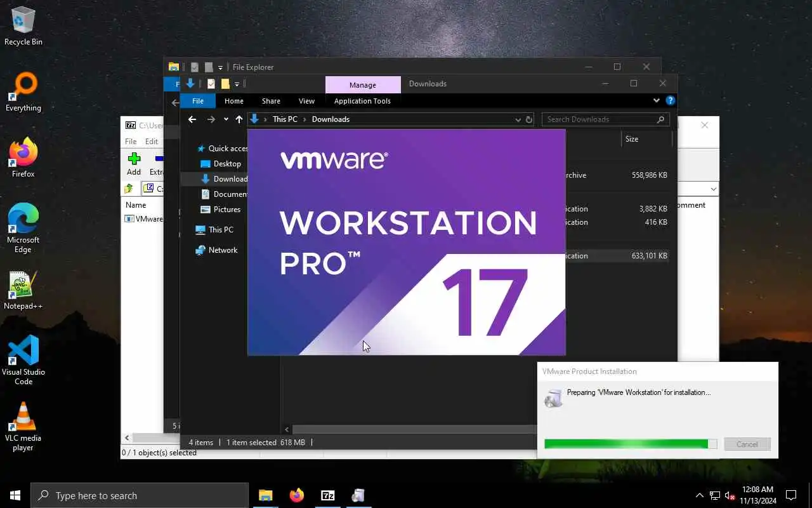Viewport: 812px width, 508px height.
Task: Click blue download arrow in Downloads title bar
Action: [x=190, y=83]
